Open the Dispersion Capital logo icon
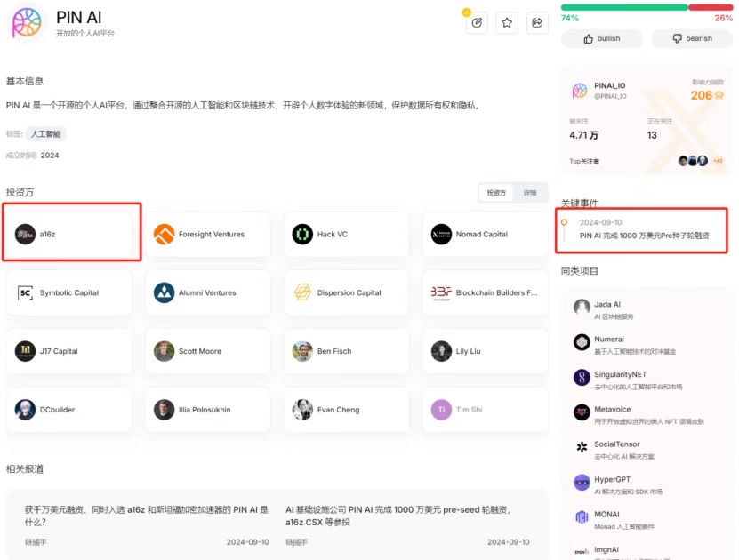 302,293
